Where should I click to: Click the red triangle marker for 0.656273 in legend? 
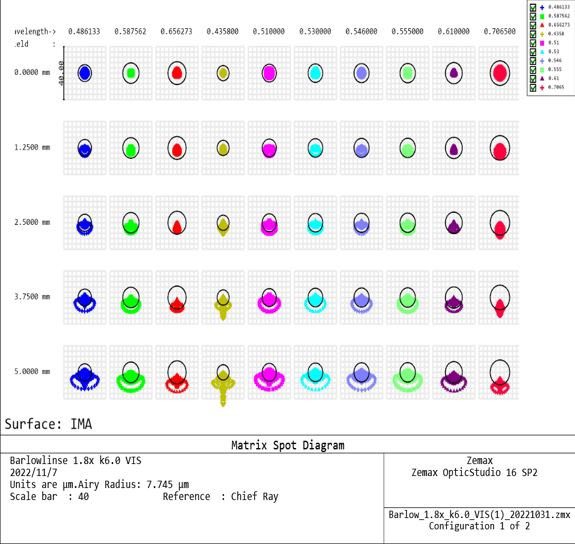coord(542,25)
